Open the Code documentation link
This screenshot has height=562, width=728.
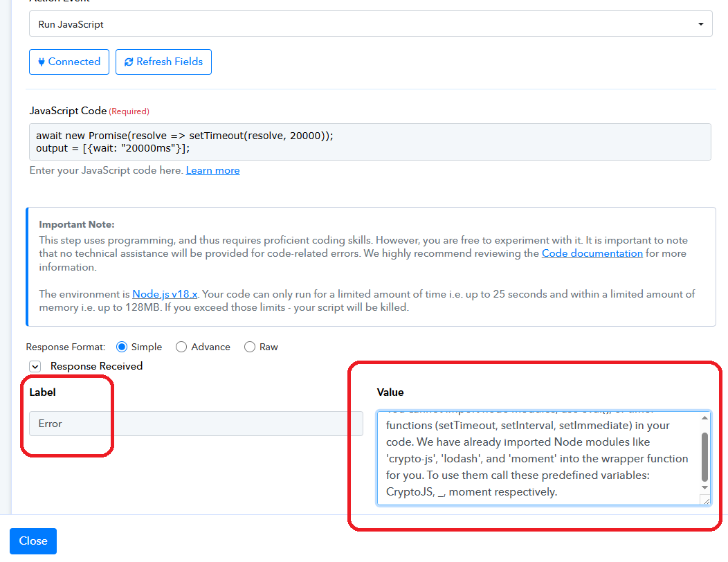tap(592, 253)
